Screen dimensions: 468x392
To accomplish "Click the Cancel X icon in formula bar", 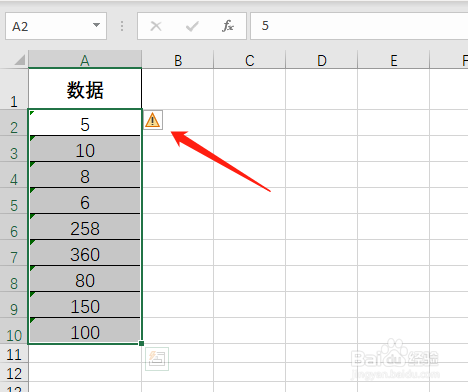I will [156, 26].
